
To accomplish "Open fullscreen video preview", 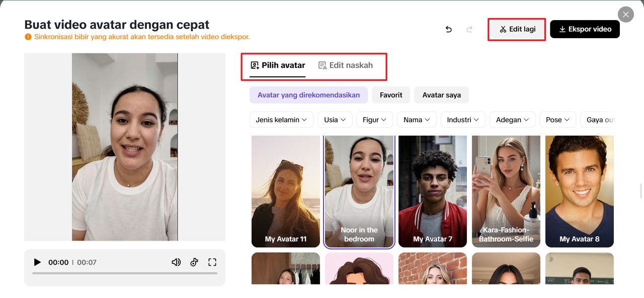I will point(212,262).
